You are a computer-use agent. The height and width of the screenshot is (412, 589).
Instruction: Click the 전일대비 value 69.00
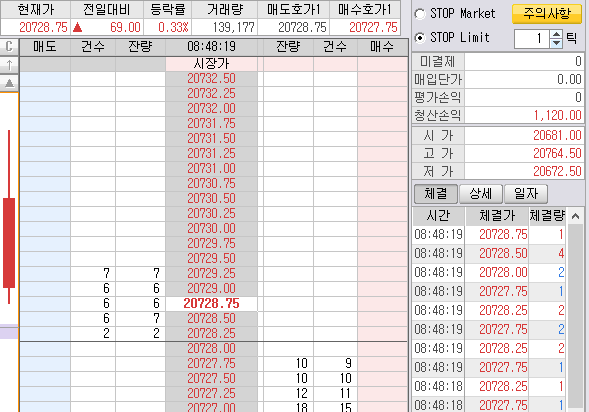click(125, 27)
